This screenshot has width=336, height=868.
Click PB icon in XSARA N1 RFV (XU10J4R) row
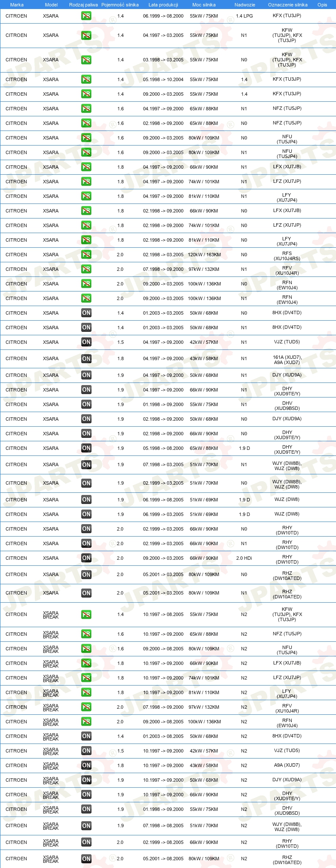coord(86,269)
